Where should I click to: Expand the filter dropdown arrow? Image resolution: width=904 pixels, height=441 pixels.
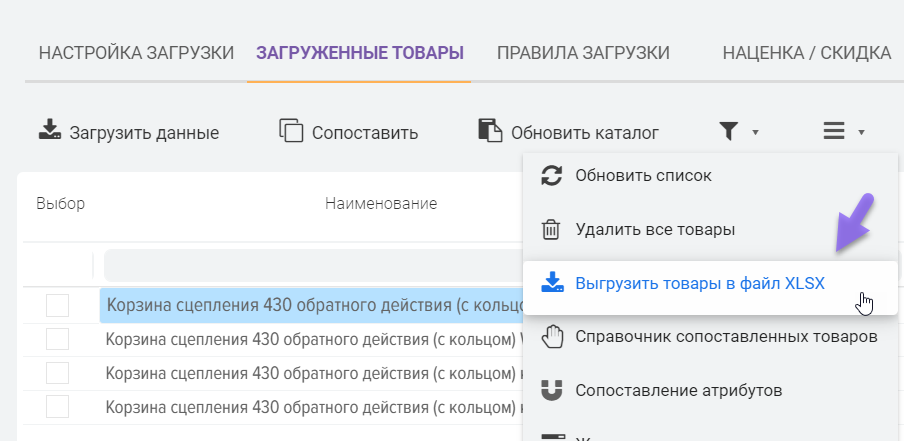coord(756,132)
